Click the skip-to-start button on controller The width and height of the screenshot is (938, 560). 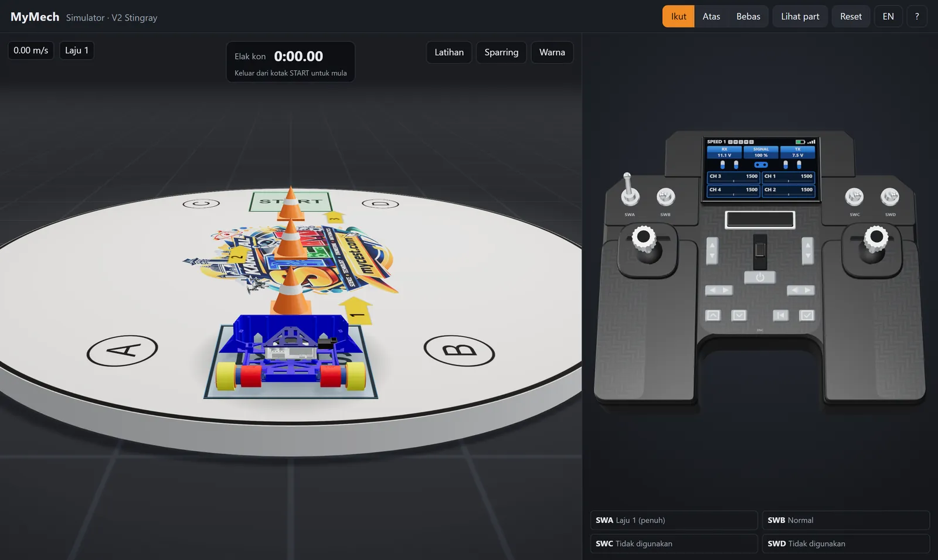click(780, 315)
